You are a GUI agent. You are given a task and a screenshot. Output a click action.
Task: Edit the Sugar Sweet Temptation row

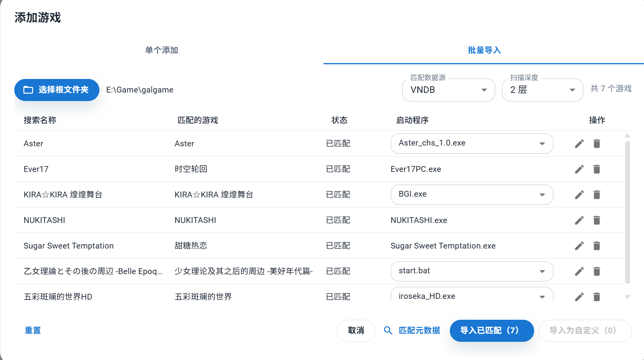point(579,246)
